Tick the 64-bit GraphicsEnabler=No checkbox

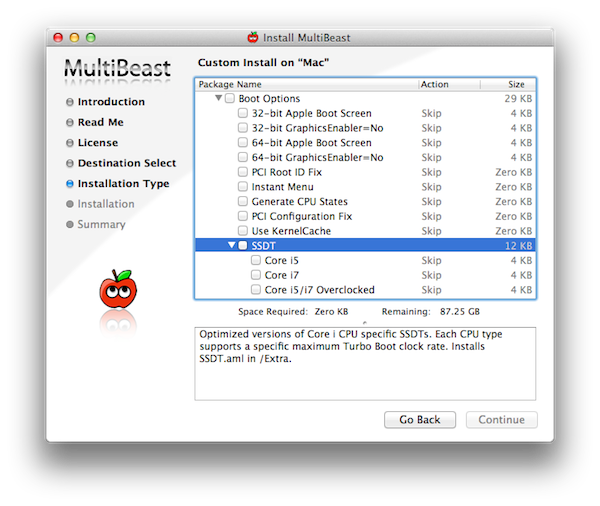pos(243,157)
